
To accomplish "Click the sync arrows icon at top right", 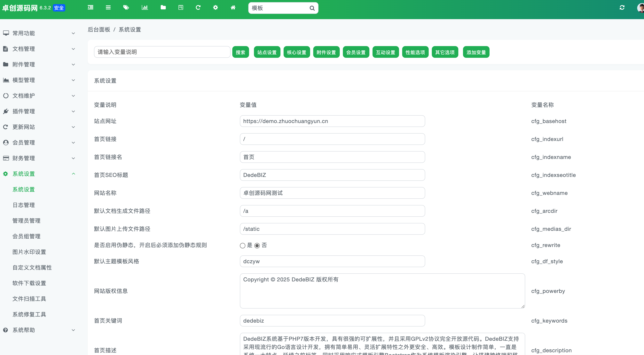I will 622,7.
